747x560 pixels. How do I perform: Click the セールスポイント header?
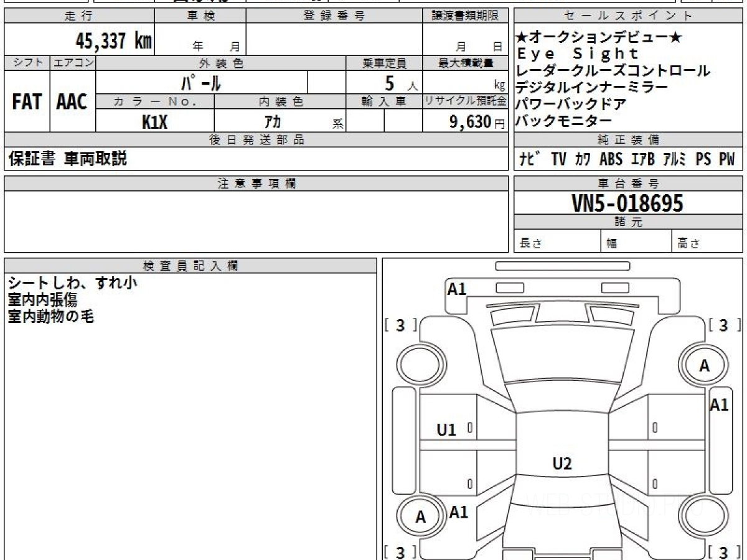coord(628,16)
